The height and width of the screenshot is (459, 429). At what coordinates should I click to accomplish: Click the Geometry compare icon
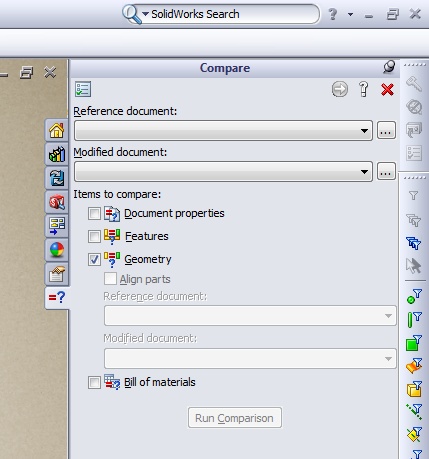pyautogui.click(x=112, y=259)
